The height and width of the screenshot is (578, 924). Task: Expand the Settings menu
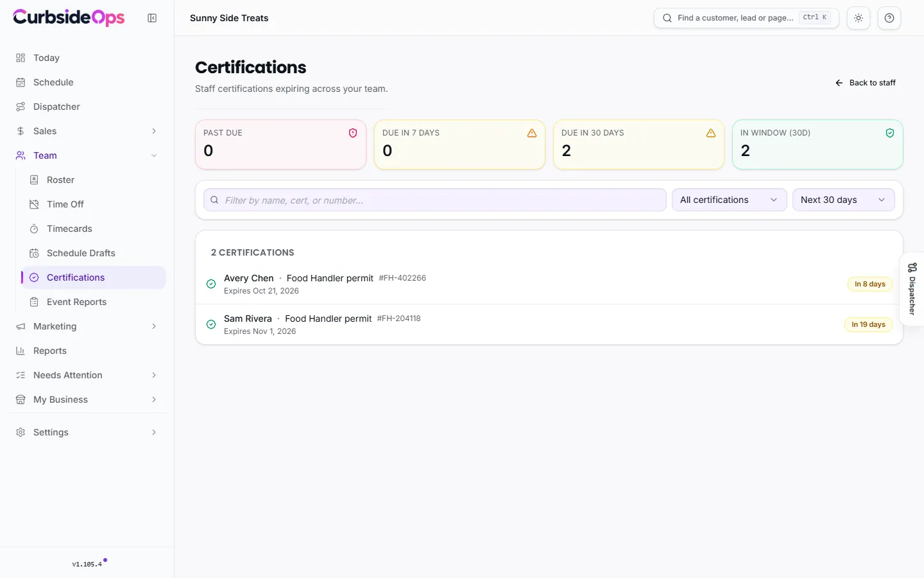click(x=87, y=432)
